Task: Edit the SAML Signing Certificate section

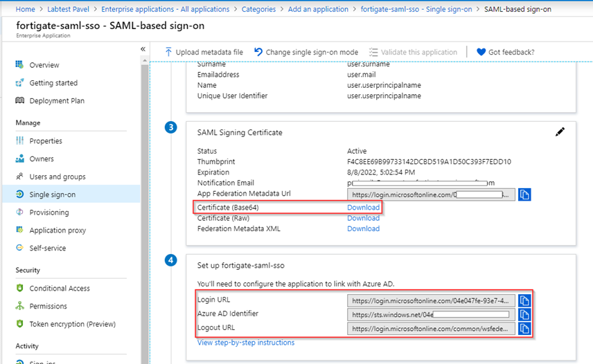Action: (560, 132)
